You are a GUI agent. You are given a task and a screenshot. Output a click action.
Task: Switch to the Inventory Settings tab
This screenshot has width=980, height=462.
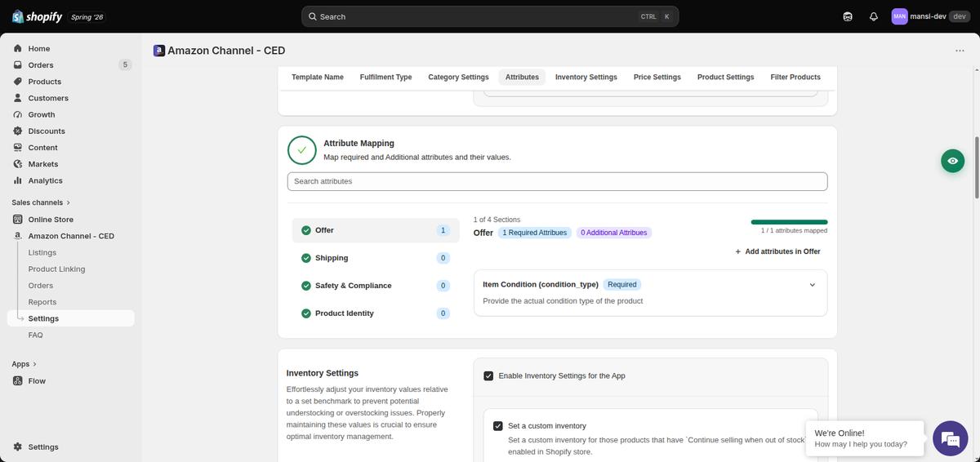586,77
